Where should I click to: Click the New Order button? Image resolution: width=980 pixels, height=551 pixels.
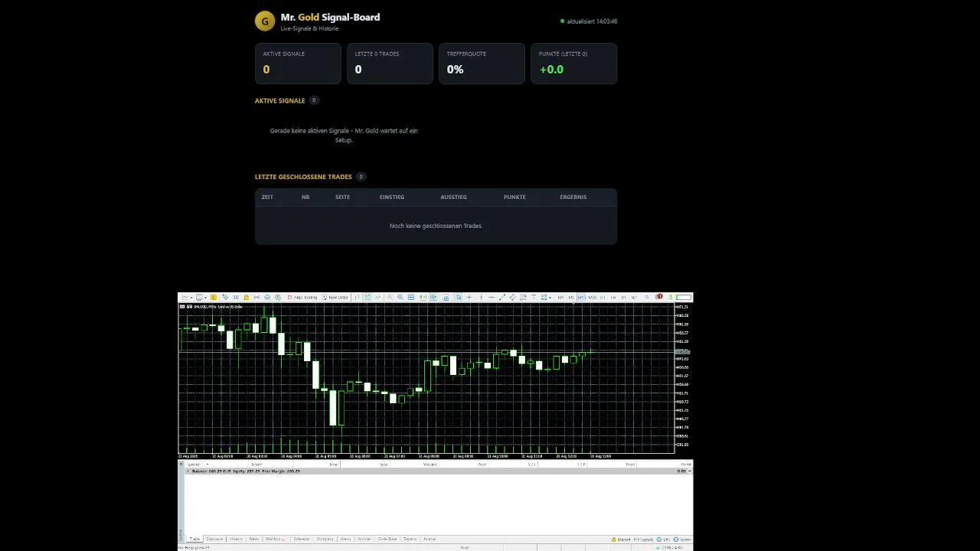(x=335, y=297)
